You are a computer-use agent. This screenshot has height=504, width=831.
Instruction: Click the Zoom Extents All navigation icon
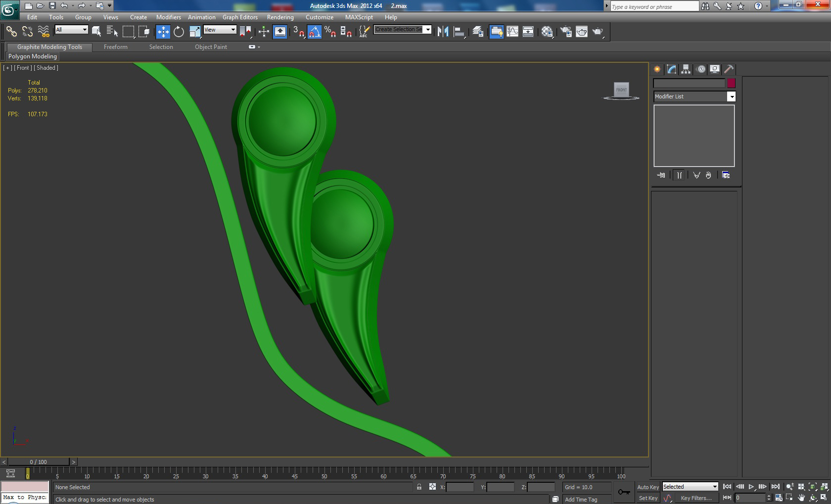824,487
